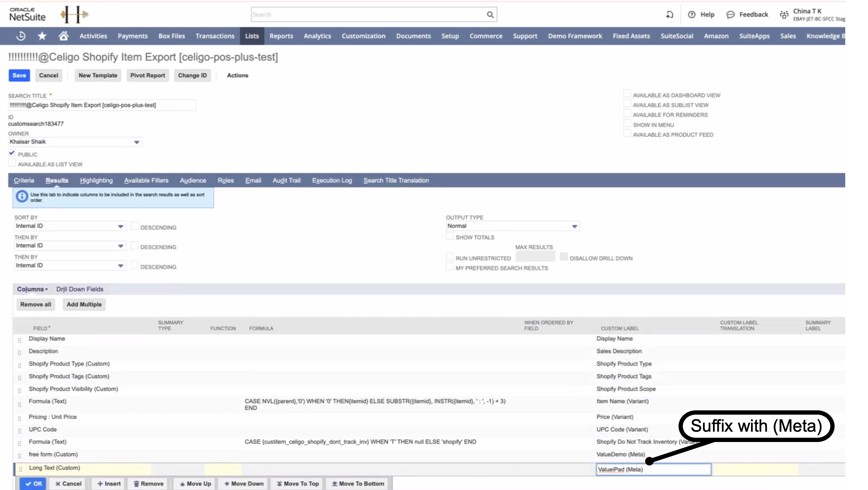
Task: Save the saved search
Action: (x=19, y=75)
